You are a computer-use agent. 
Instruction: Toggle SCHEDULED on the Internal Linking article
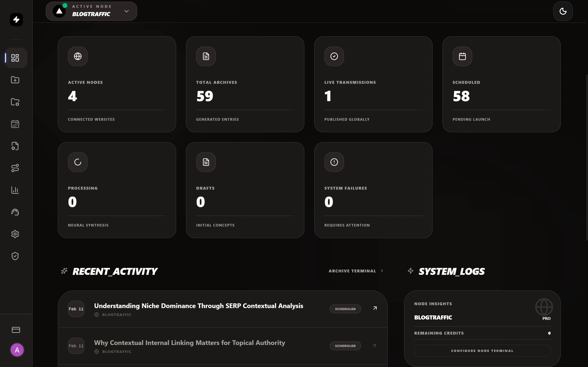coord(345,346)
